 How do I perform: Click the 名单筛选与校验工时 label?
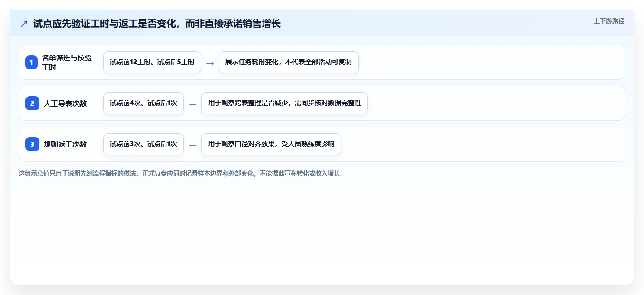point(67,62)
